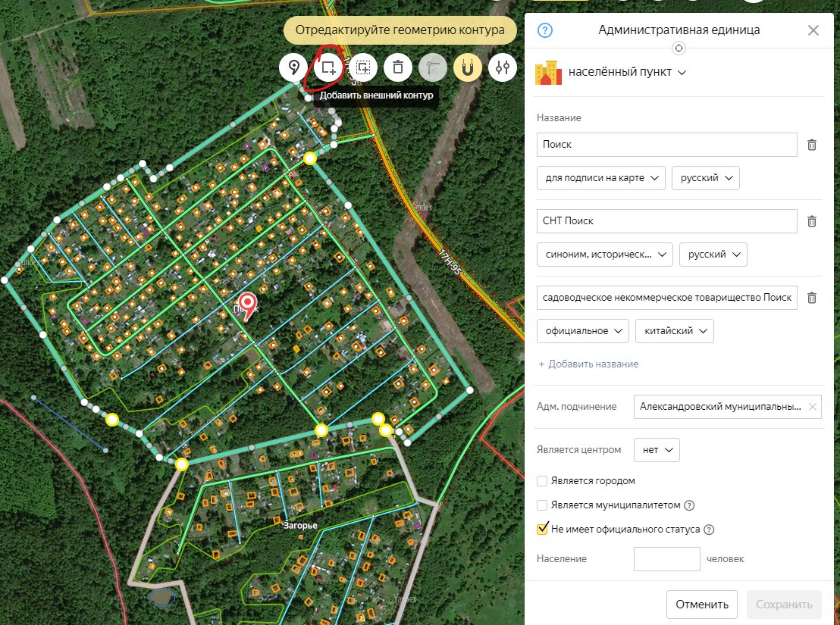Open the синоним, историческ... name type dropdown
The image size is (840, 625).
605,255
